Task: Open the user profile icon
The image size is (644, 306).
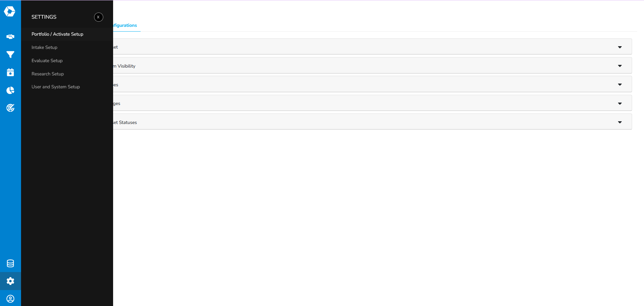Action: click(x=10, y=299)
